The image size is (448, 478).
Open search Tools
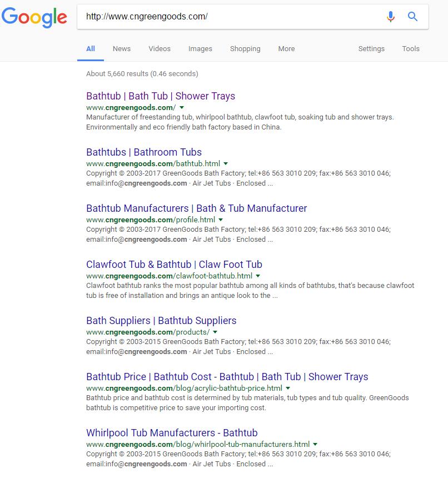click(411, 49)
